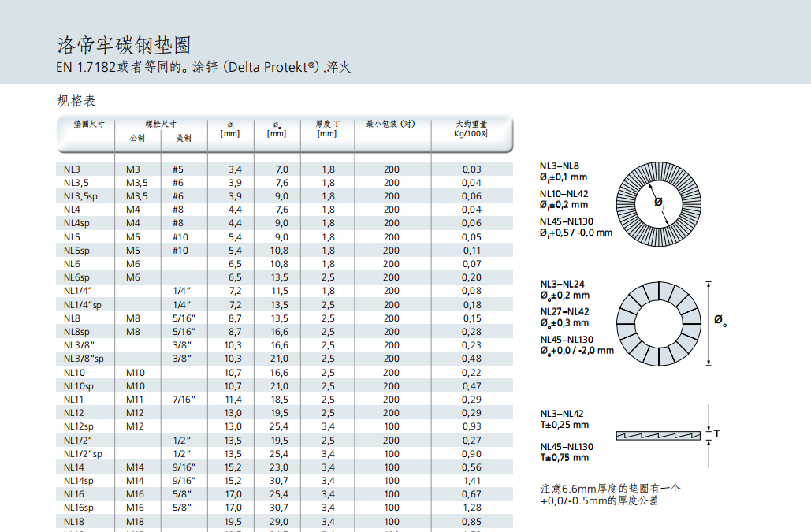Viewport: 811px width, 532px height.
Task: Select the NL1/4"sp row label
Action: (x=83, y=305)
